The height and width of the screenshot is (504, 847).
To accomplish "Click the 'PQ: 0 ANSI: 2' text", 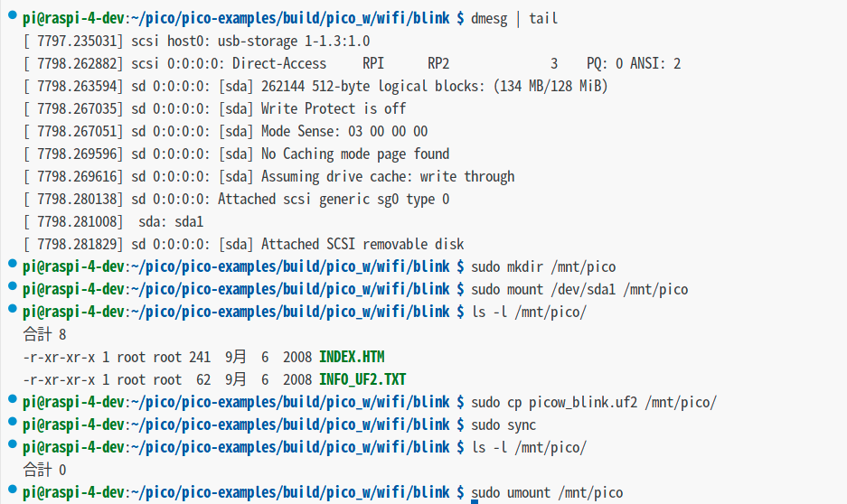I will (x=634, y=64).
